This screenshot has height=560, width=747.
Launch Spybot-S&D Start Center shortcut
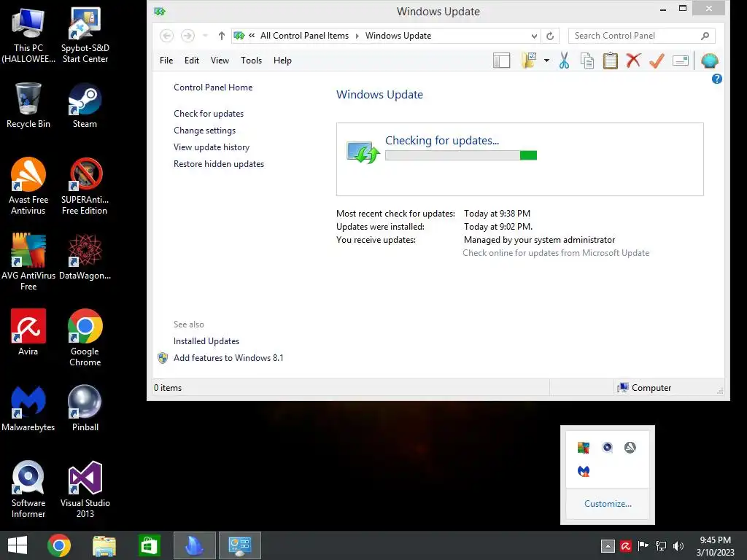click(85, 34)
